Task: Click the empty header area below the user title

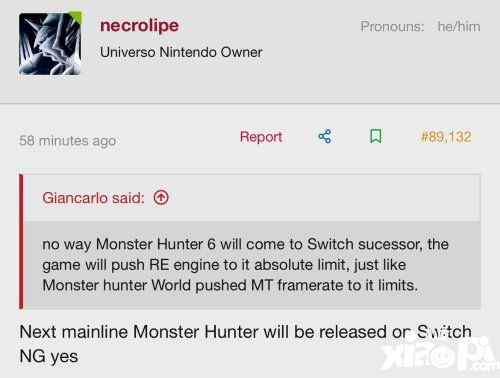Action: [x=250, y=83]
